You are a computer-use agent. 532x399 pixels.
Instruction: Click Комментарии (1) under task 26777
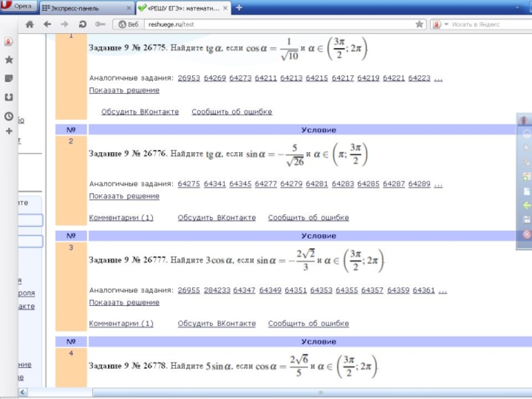121,323
